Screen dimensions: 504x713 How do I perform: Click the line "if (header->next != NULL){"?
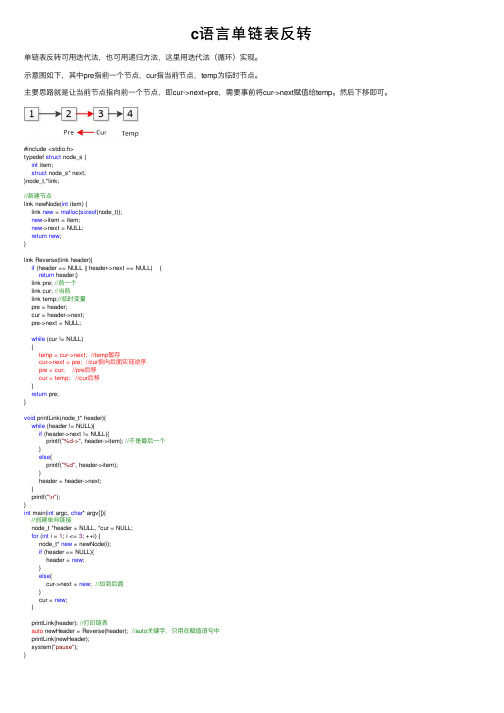[74, 434]
